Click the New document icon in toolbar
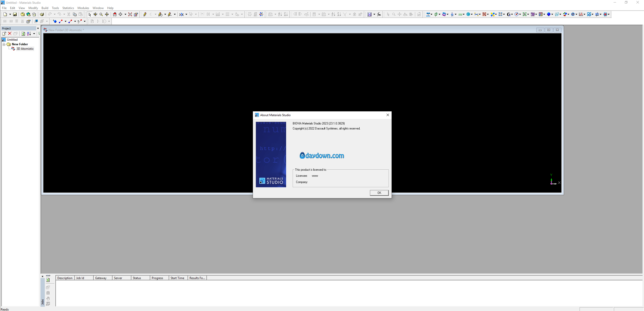 click(5, 14)
